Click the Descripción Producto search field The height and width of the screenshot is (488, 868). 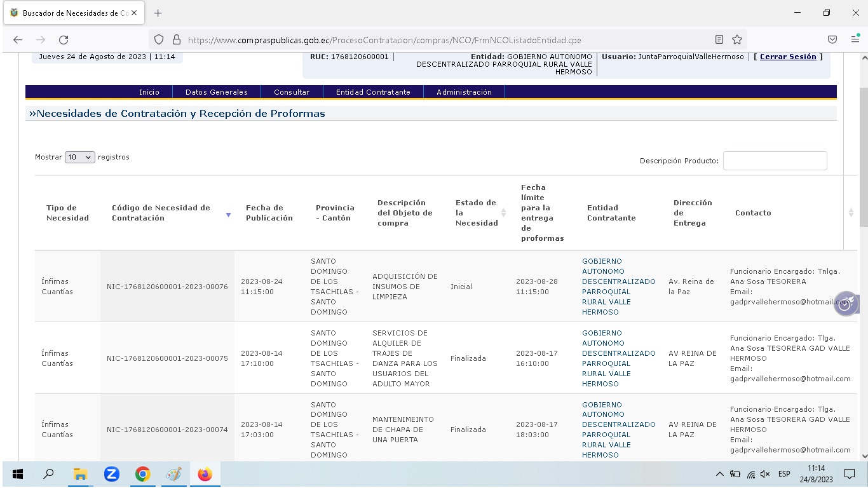coord(775,161)
